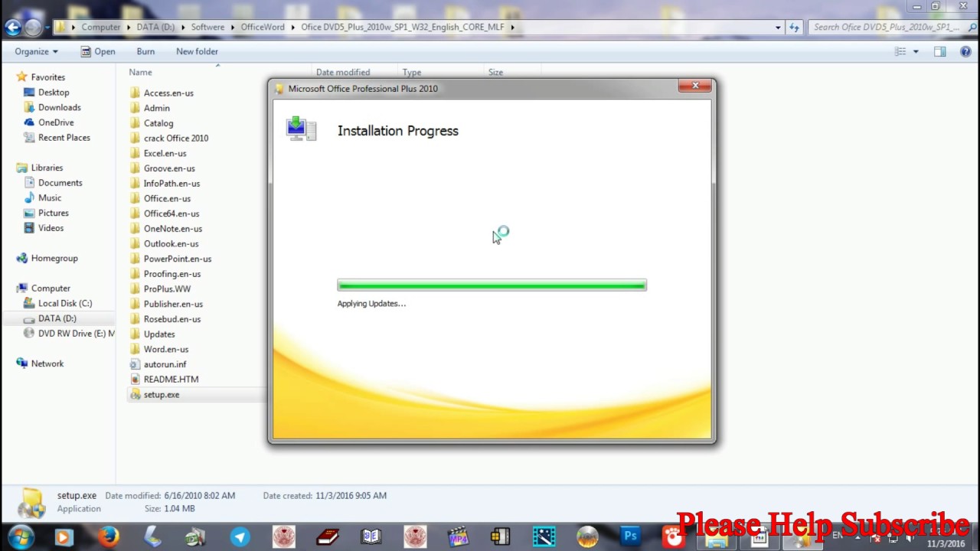Open the Access.en-us folder

168,93
